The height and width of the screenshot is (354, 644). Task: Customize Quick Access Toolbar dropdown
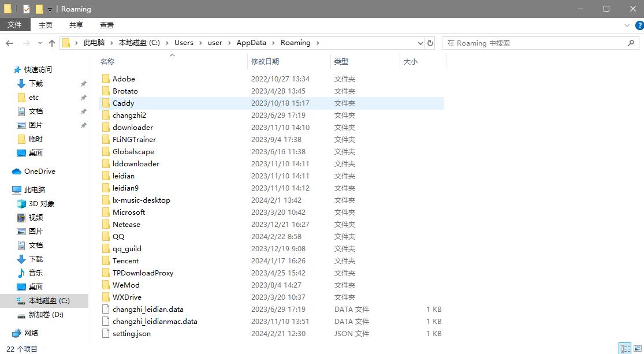50,10
